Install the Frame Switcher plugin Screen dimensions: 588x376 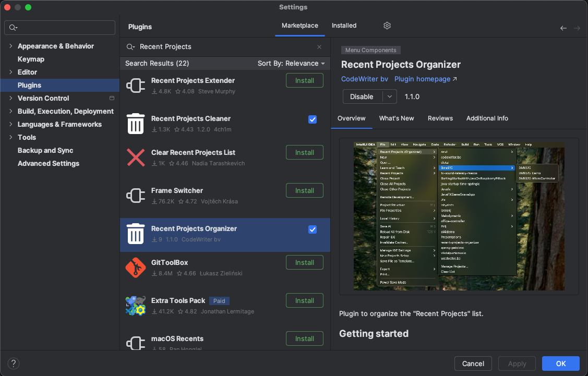click(304, 191)
